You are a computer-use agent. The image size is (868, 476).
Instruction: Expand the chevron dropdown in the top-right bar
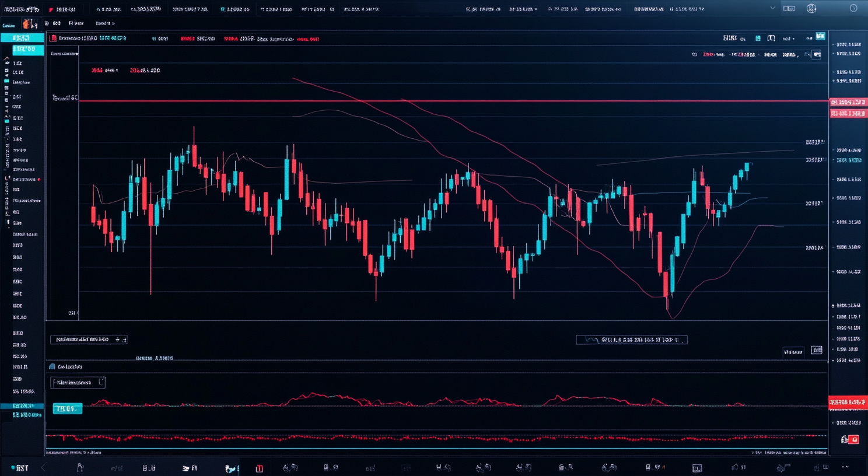773,9
